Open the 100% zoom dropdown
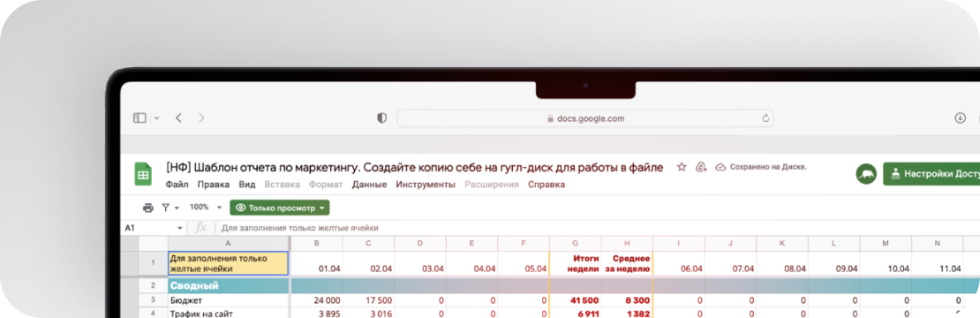This screenshot has height=318, width=980. pyautogui.click(x=206, y=208)
